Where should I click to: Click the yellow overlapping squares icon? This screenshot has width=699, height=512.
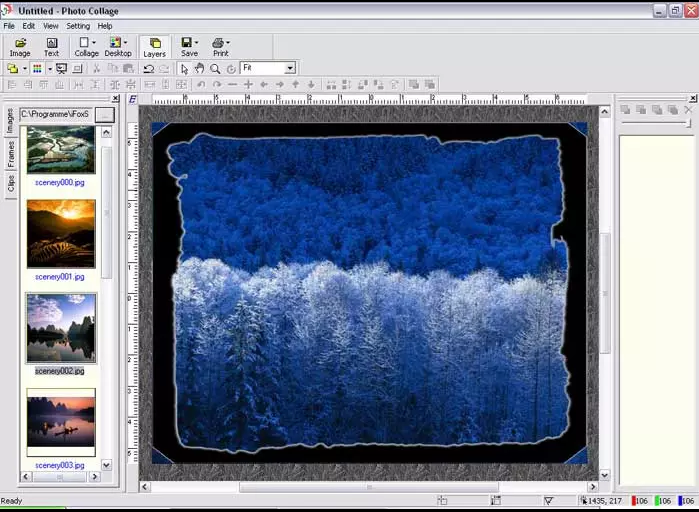13,69
